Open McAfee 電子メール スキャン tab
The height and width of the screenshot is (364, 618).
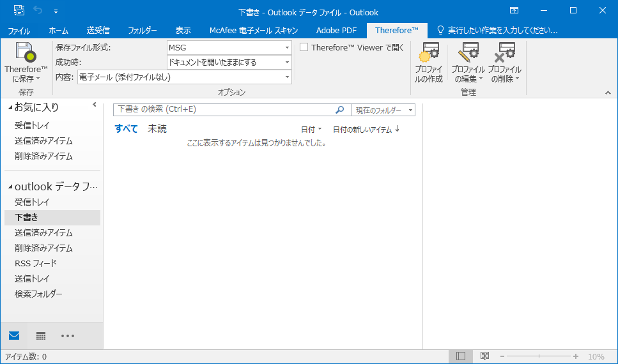[254, 31]
